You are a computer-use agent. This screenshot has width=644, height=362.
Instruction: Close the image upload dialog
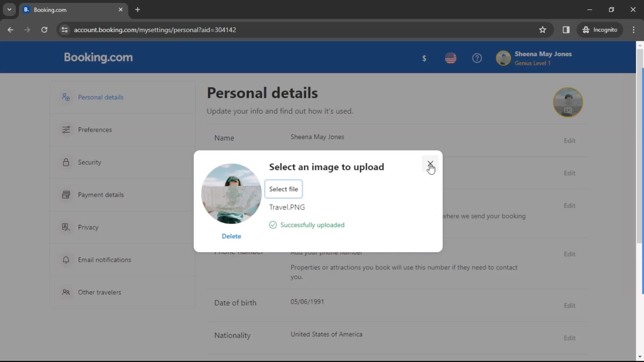[430, 164]
